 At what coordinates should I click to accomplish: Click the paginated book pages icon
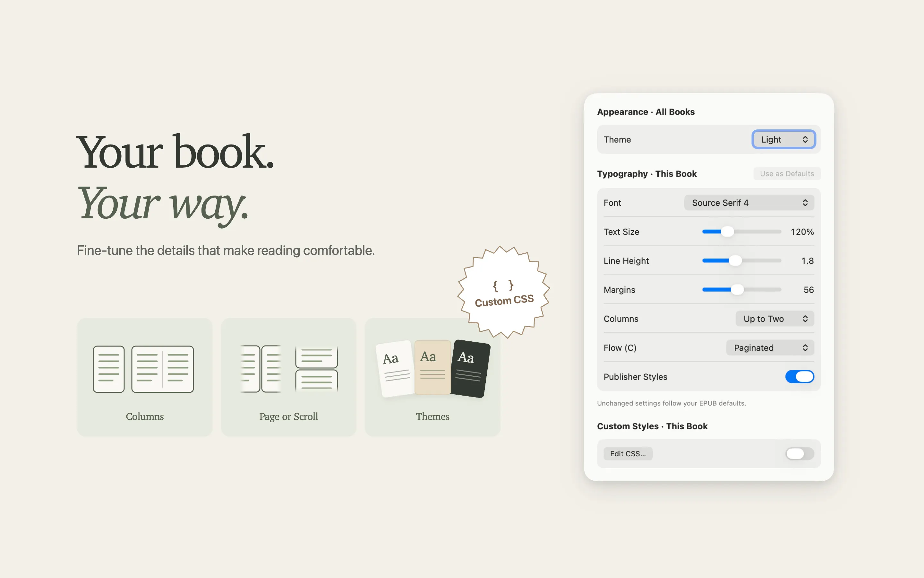click(x=261, y=369)
